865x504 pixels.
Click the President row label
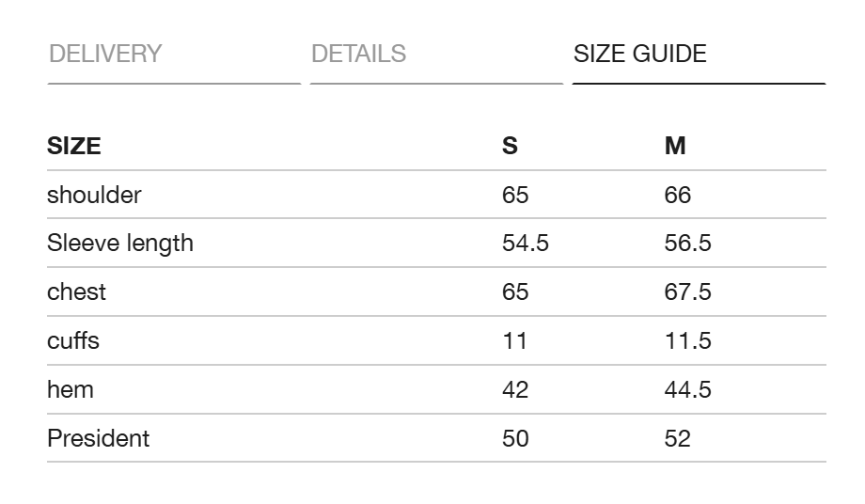(x=98, y=438)
